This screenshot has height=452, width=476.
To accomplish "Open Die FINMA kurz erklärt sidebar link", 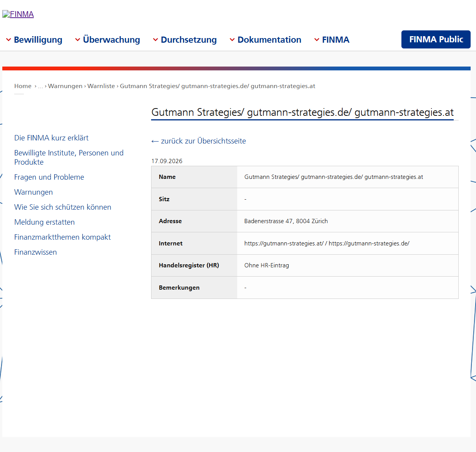I will (x=52, y=138).
